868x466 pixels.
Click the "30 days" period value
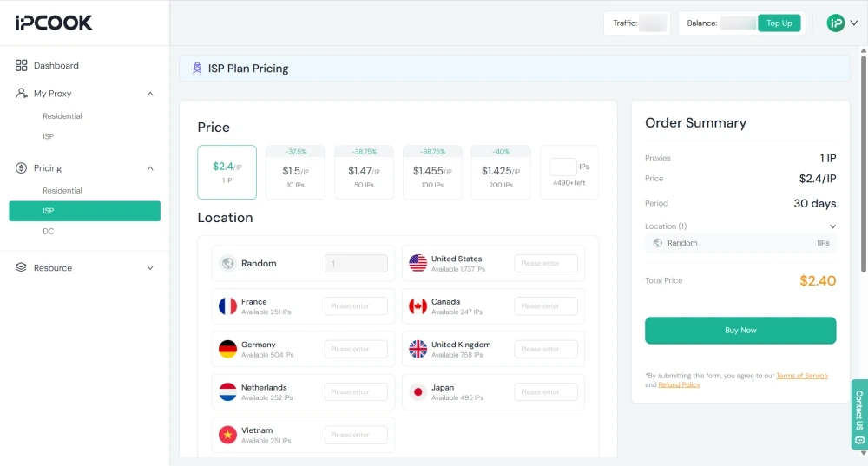pyautogui.click(x=815, y=203)
